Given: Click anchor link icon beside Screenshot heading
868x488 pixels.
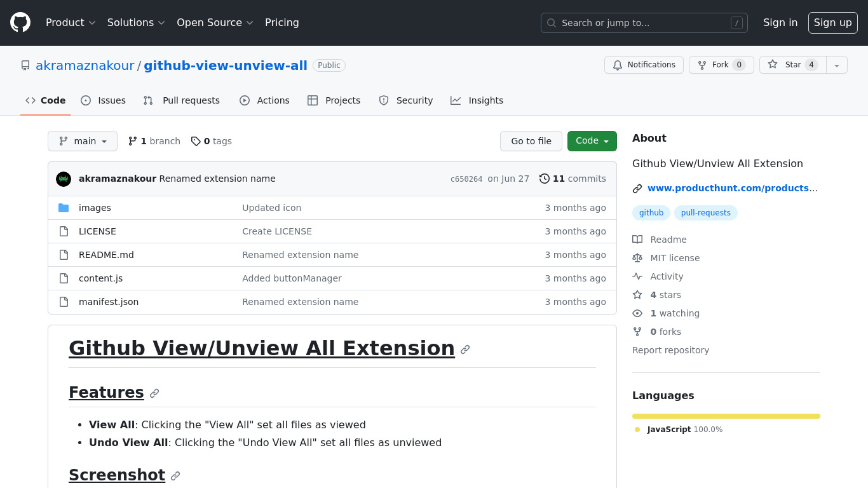Looking at the screenshot, I should pyautogui.click(x=175, y=476).
